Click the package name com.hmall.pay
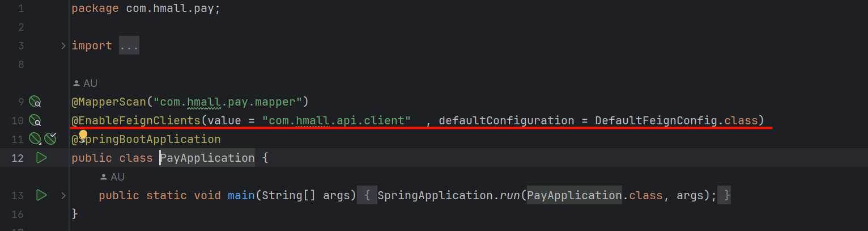The image size is (868, 231). (x=169, y=9)
